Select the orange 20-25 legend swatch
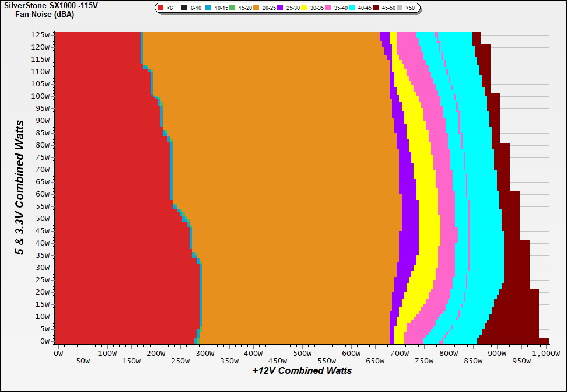The height and width of the screenshot is (392, 567). [256, 8]
